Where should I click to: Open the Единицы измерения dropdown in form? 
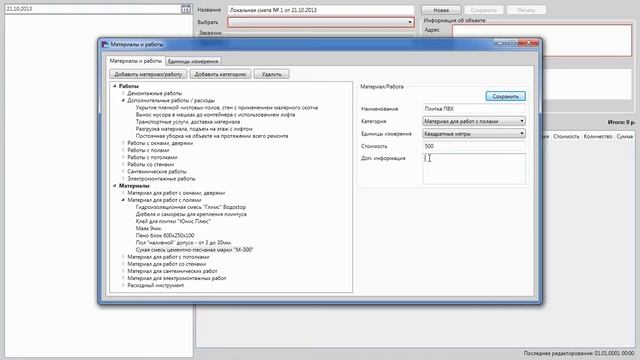click(x=474, y=133)
